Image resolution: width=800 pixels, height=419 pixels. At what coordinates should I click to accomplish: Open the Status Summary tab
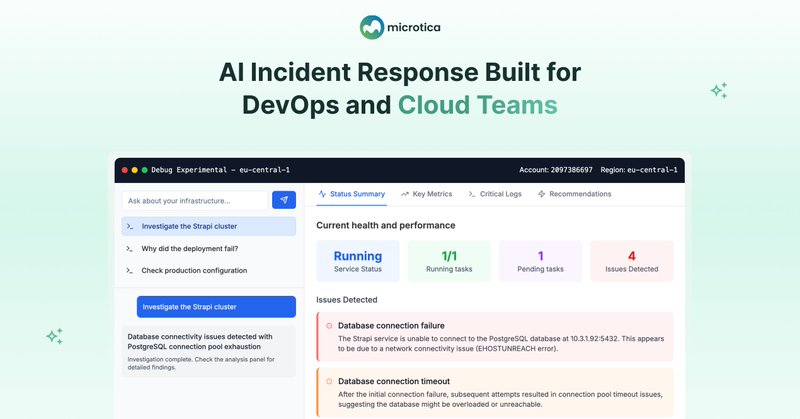(352, 194)
